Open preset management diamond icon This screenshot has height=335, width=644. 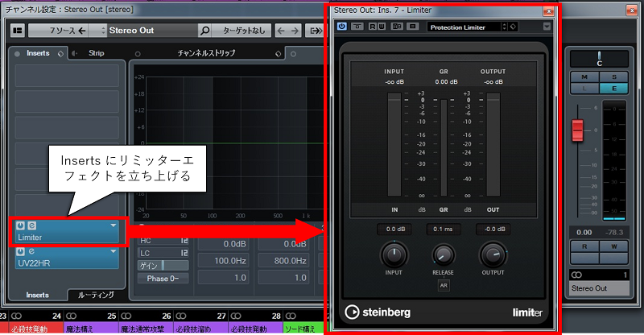point(513,27)
